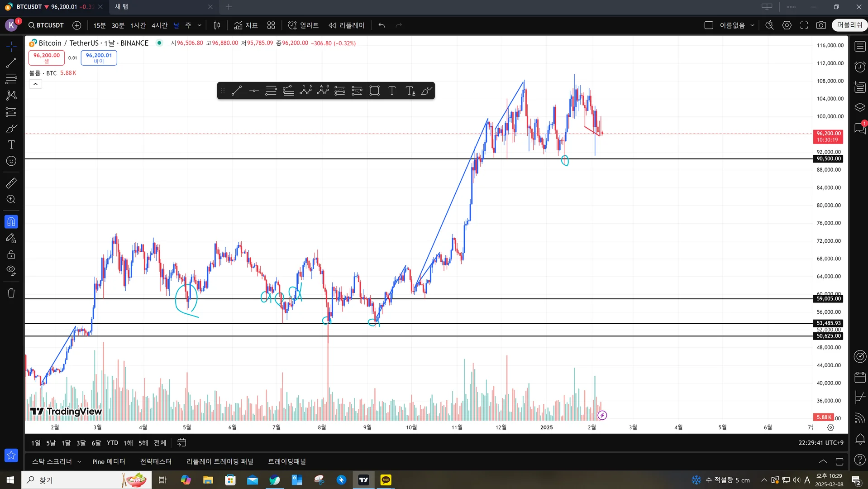Select the 주 weekly timeframe
The image size is (868, 489).
pos(188,25)
